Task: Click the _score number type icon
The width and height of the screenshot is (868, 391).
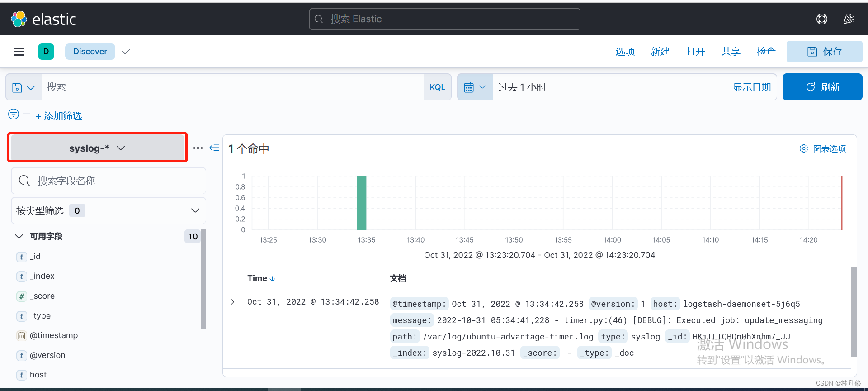Action: [x=21, y=296]
